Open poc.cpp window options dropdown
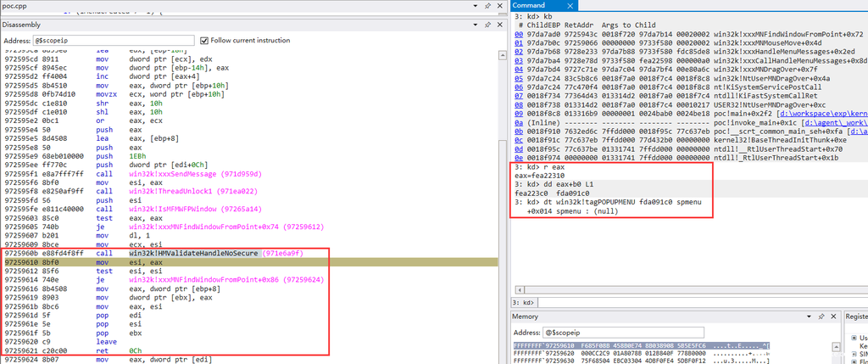The height and width of the screenshot is (364, 868). 474,7
